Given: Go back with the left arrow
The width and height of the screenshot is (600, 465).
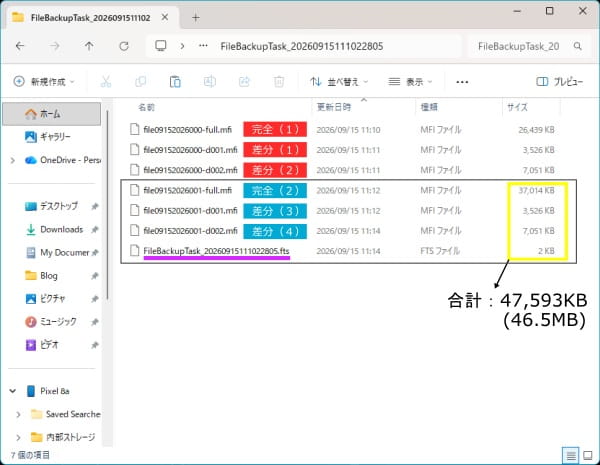Looking at the screenshot, I should point(20,46).
